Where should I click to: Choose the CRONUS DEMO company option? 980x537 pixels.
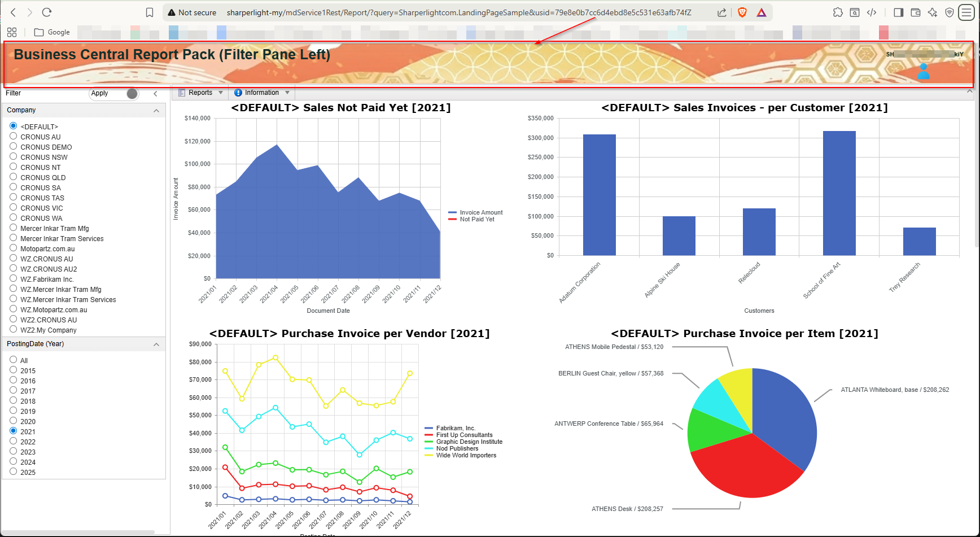click(14, 146)
